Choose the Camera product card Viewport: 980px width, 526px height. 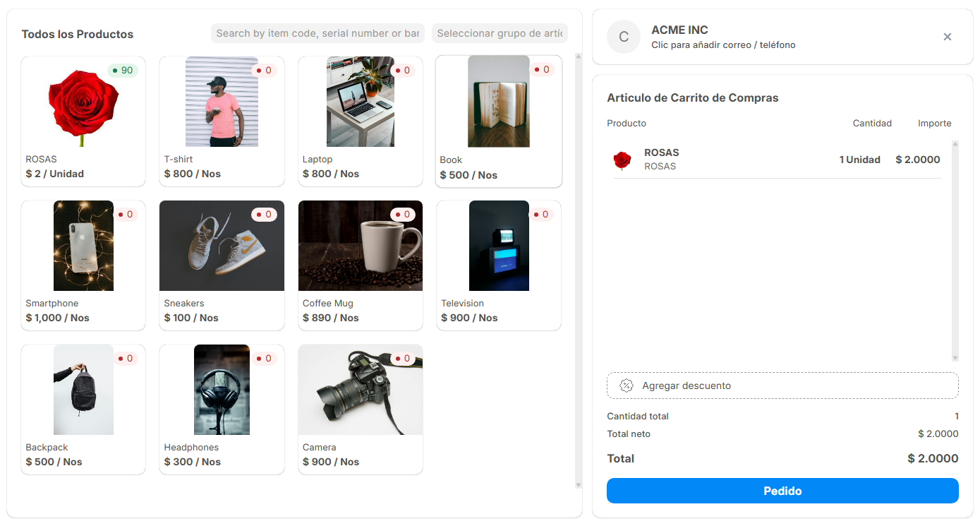[x=360, y=409]
